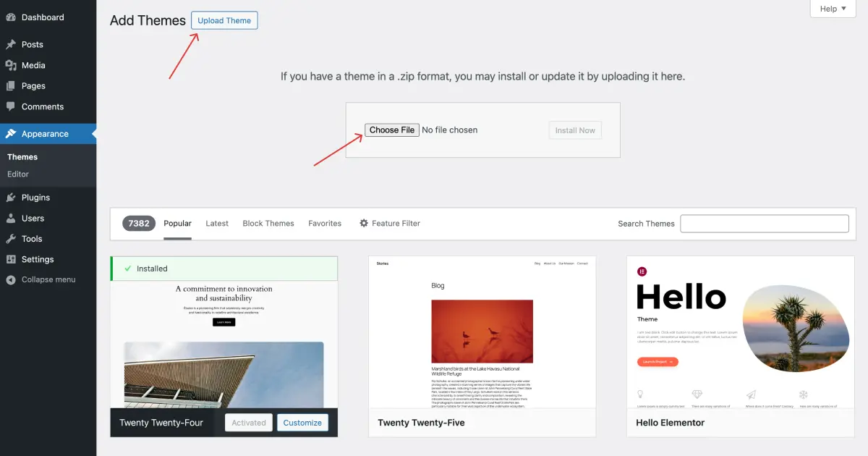
Task: Click the Media icon in sidebar
Action: (11, 65)
